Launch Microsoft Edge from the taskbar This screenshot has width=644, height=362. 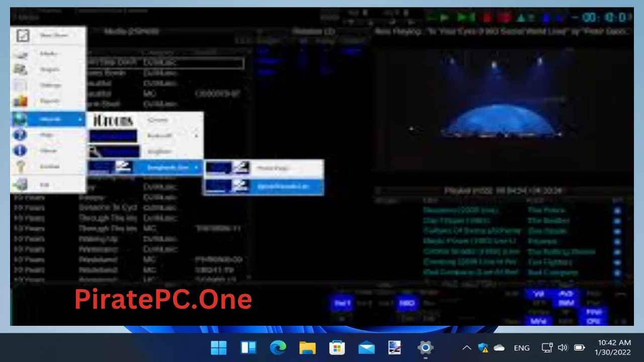point(278,348)
